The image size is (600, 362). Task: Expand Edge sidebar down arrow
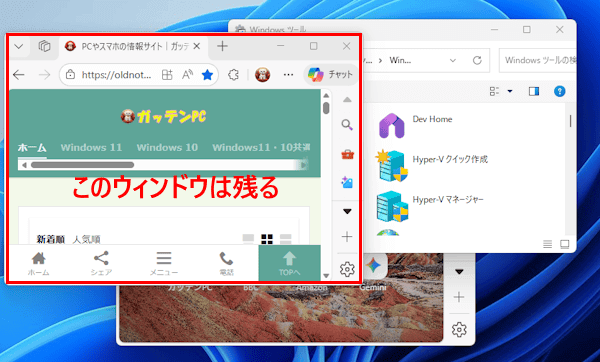pos(347,211)
